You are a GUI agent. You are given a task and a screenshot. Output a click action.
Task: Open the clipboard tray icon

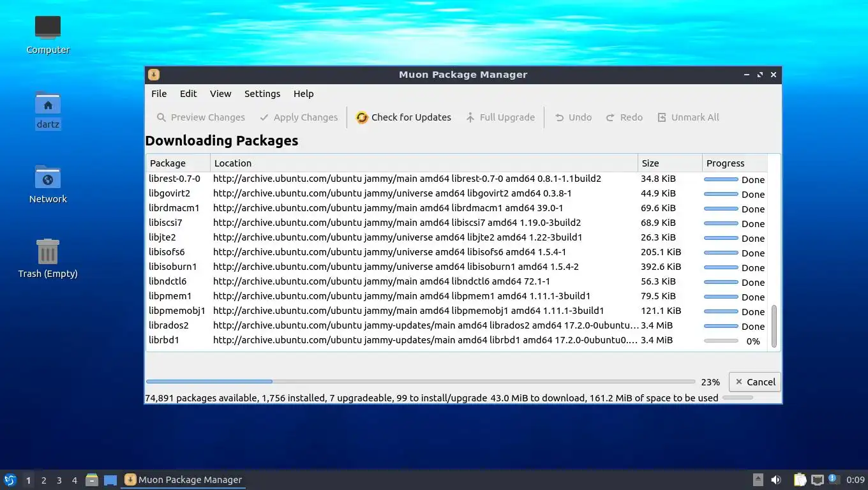pos(800,480)
